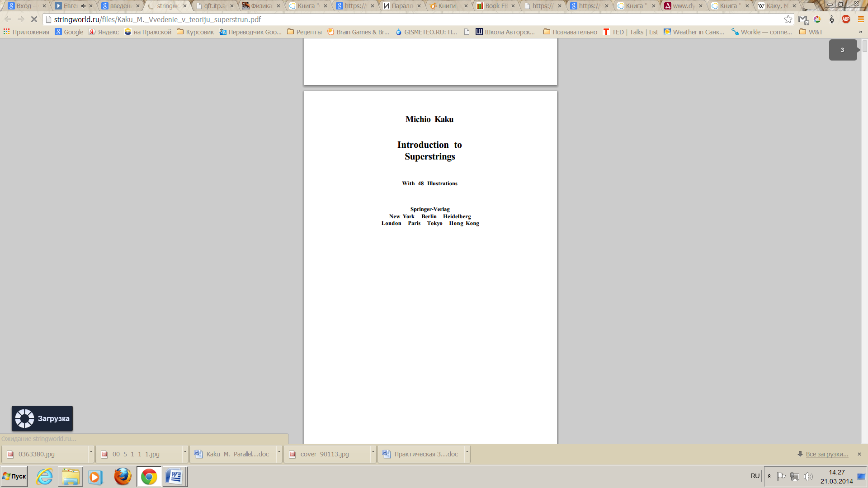Close the stringworld tab
Screen dimensions: 868x488
tap(185, 6)
